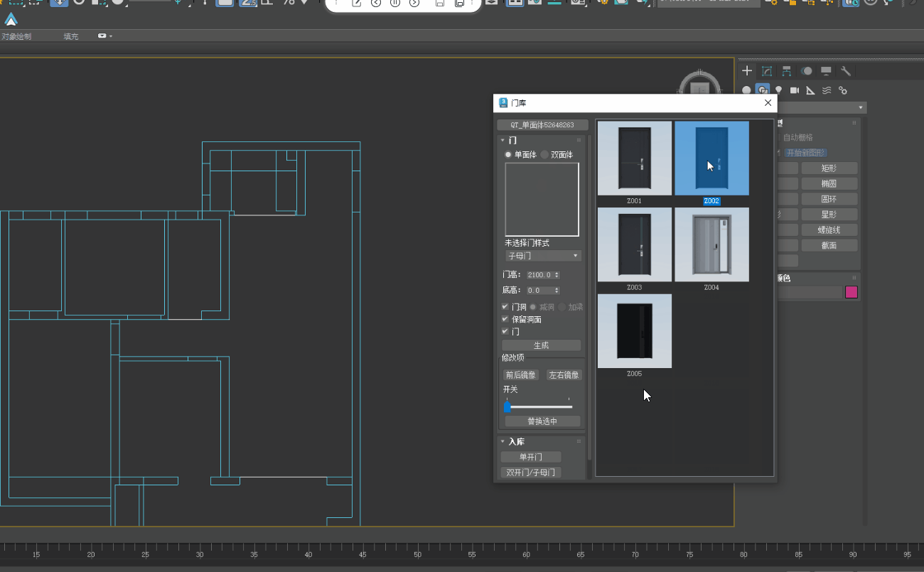Click the QT_单面体52648263 button
Image resolution: width=924 pixels, height=572 pixels.
(x=542, y=125)
